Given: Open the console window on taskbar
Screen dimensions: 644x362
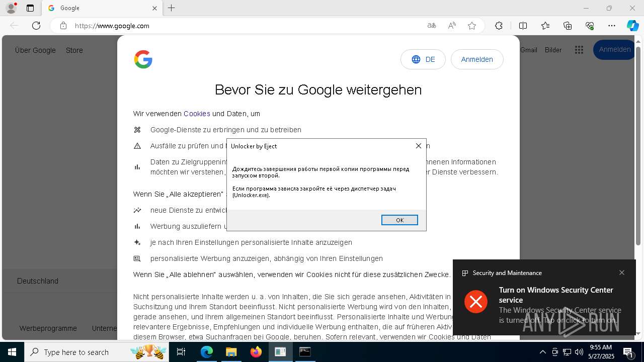Looking at the screenshot, I should pos(305,352).
